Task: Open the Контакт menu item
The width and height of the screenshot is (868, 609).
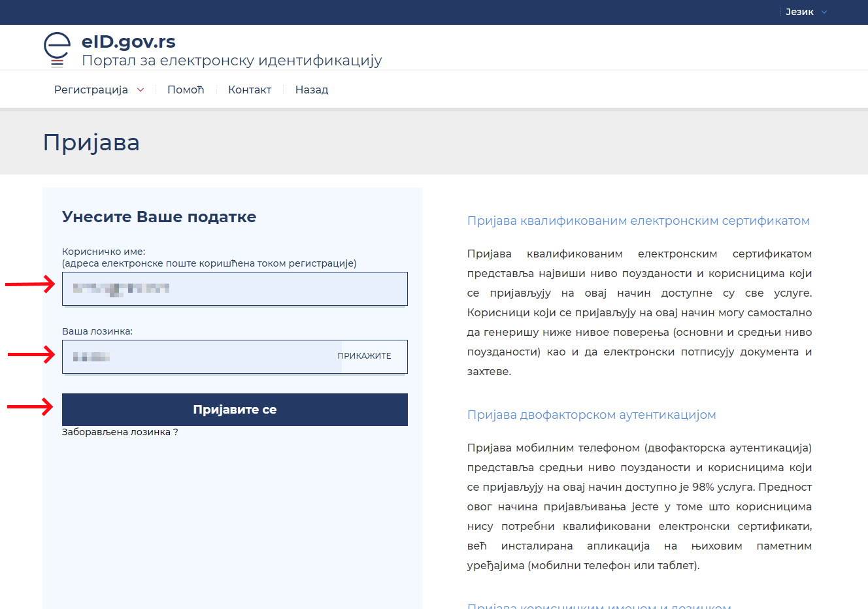Action: [249, 90]
